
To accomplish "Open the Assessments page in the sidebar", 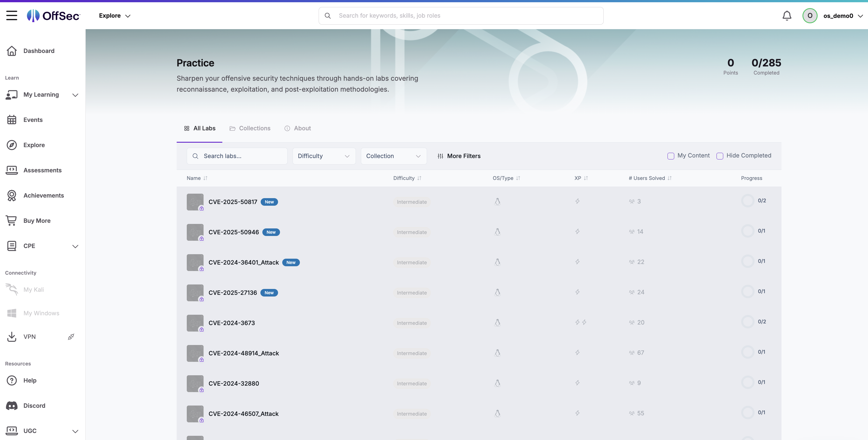I will [42, 170].
